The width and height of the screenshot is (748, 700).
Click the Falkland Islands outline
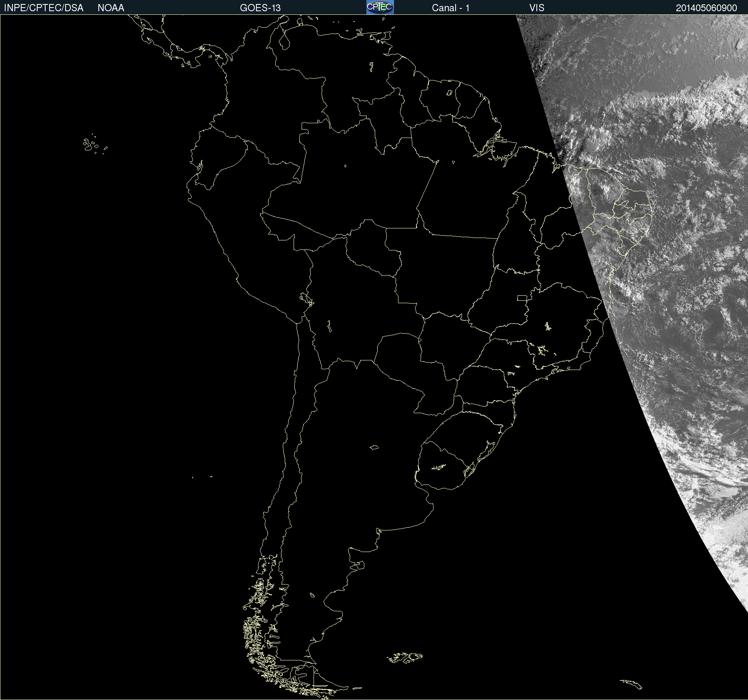click(x=405, y=658)
